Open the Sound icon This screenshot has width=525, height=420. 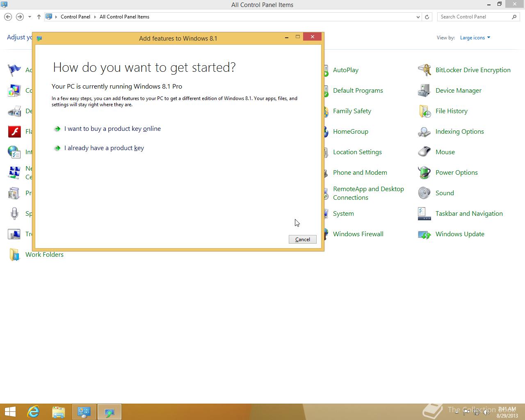tap(424, 193)
